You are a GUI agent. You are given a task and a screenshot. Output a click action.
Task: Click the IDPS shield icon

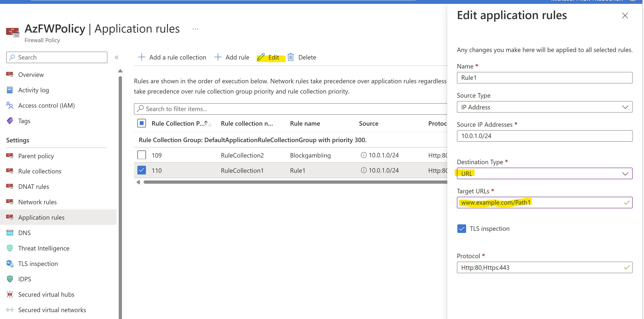[x=10, y=279]
